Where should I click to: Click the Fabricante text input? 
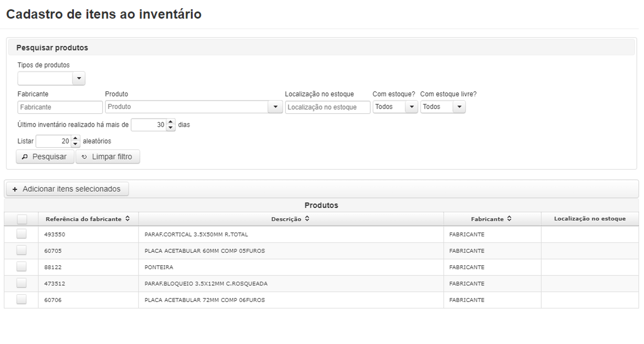click(x=60, y=107)
